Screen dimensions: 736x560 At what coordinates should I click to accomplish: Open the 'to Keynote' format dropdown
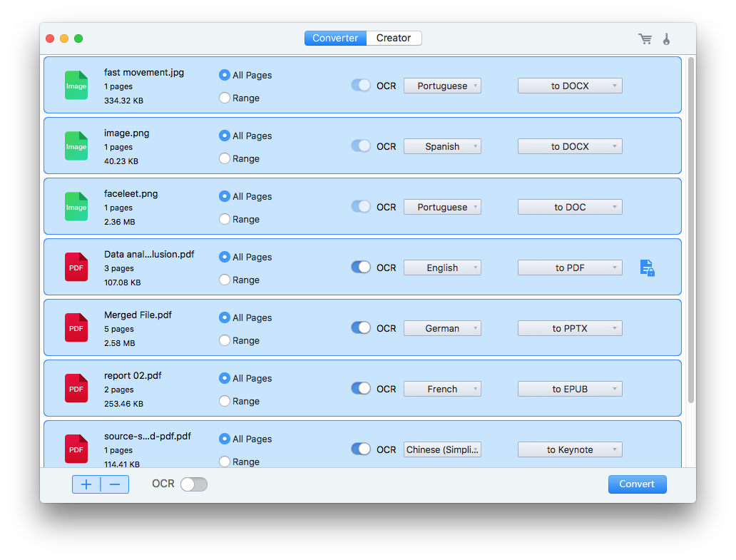pos(570,449)
